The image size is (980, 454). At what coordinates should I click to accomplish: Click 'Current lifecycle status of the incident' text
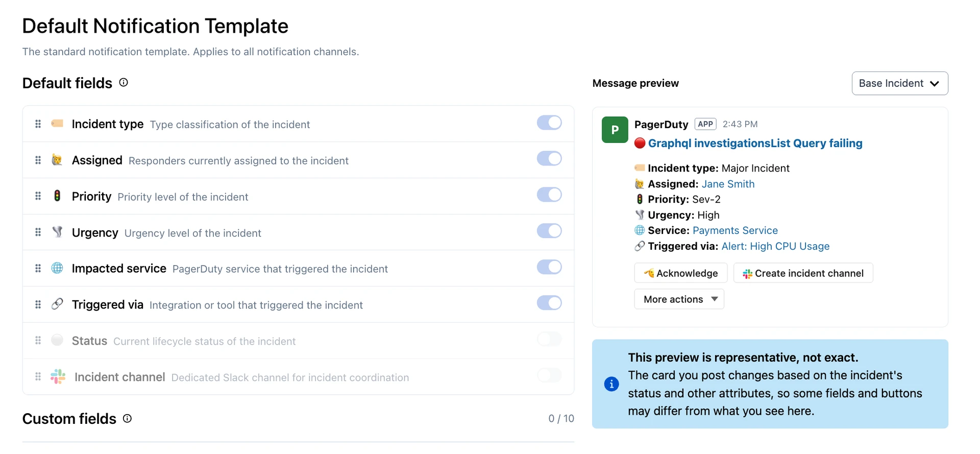pos(204,341)
